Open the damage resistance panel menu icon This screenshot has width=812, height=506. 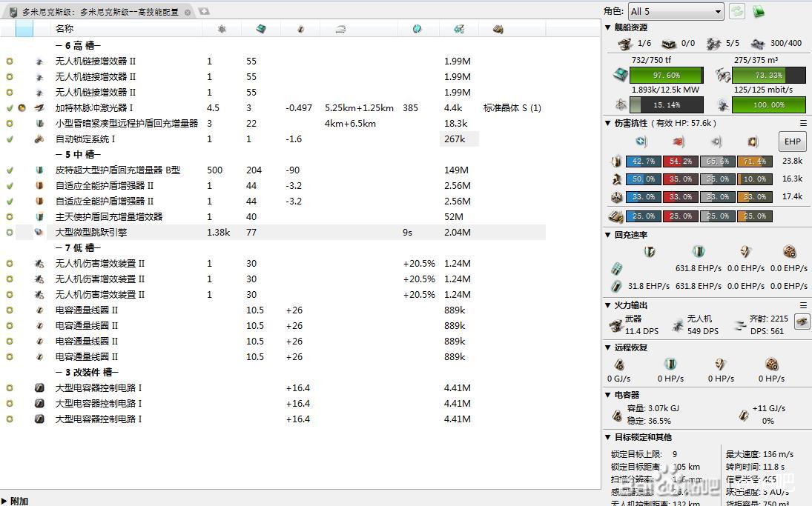(803, 123)
